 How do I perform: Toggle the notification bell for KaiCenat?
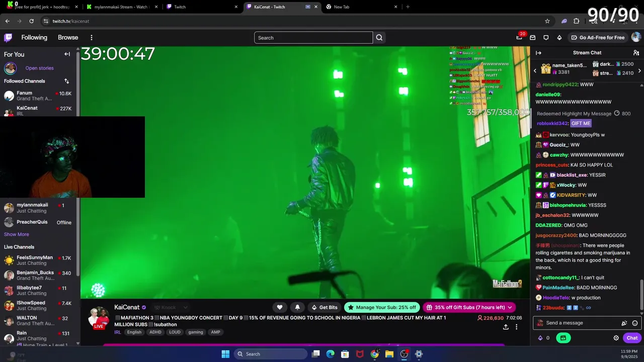[297, 307]
